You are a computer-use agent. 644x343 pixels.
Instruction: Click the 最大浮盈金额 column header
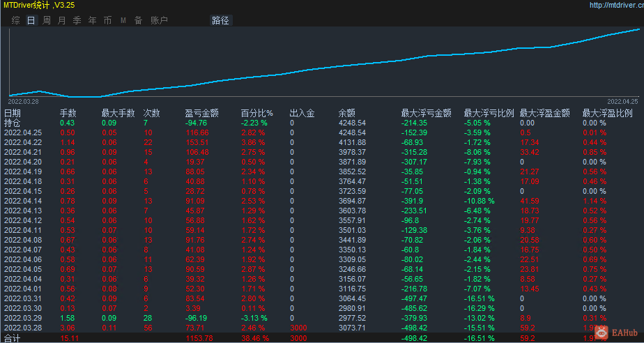(x=544, y=113)
